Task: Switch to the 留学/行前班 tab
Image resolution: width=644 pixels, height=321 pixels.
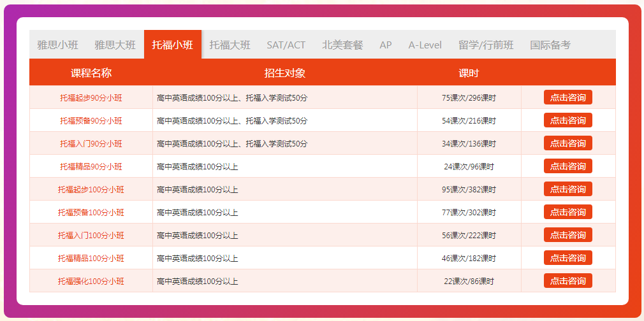Action: (486, 45)
